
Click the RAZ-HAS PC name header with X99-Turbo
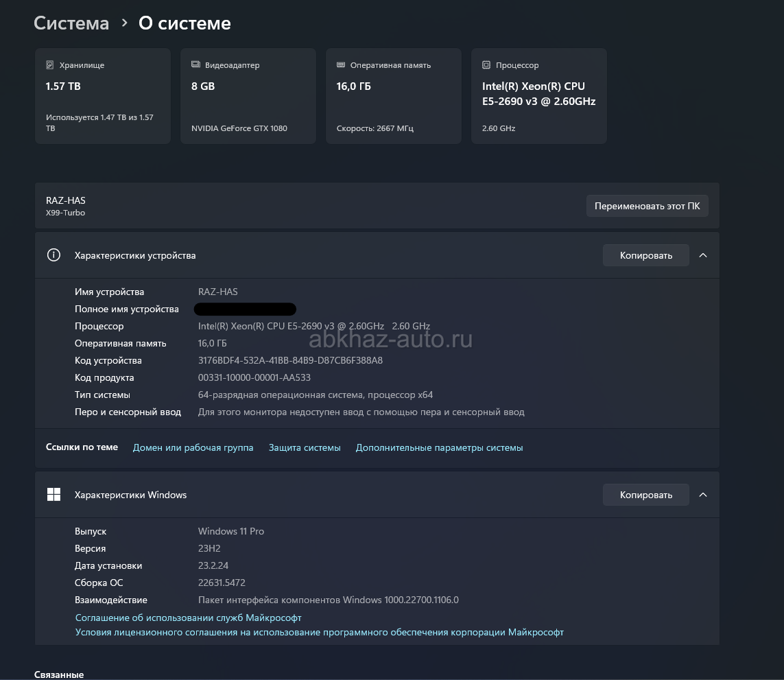pos(65,206)
